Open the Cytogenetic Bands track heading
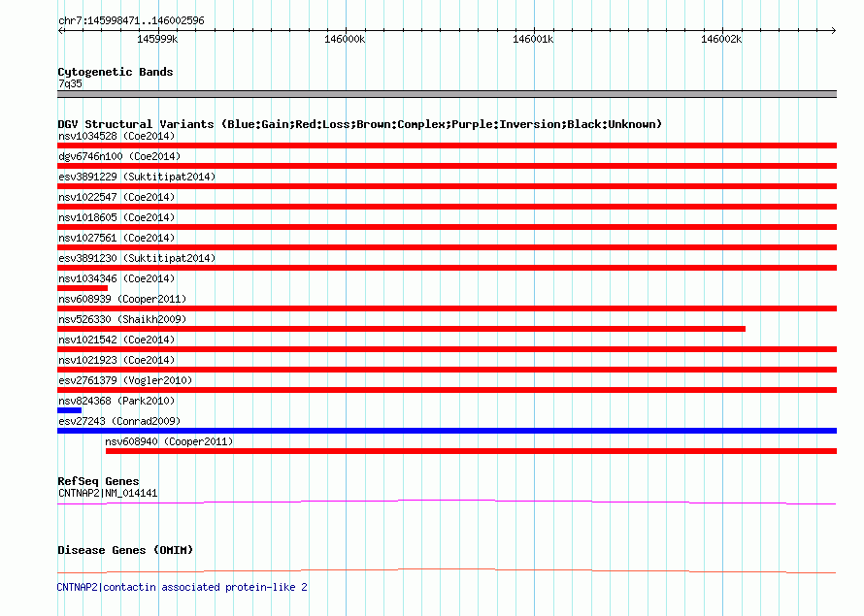 click(x=115, y=72)
